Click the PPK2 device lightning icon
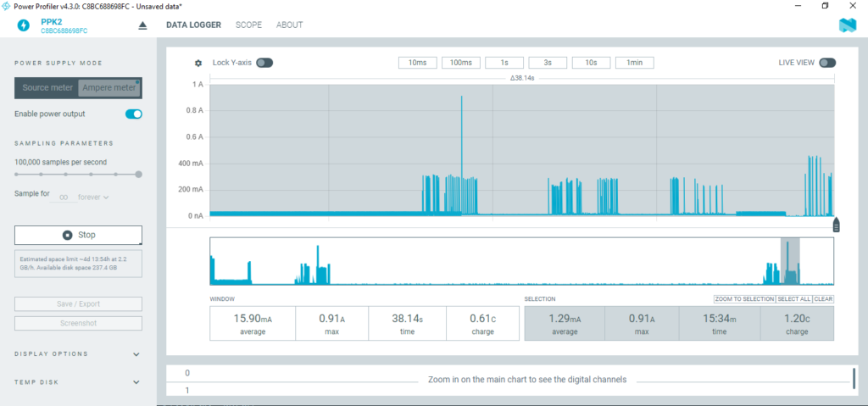 (x=23, y=25)
